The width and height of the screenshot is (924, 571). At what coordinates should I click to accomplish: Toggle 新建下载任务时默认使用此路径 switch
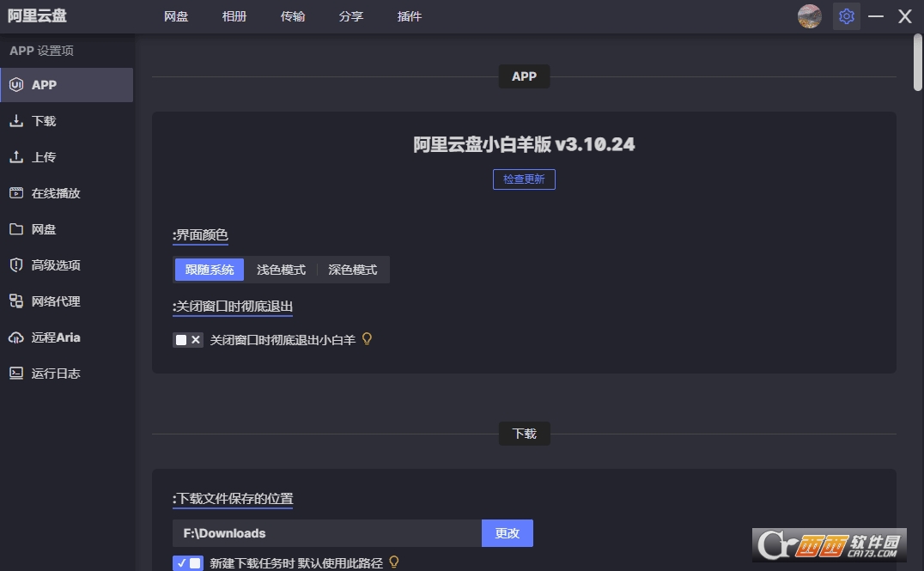[188, 563]
